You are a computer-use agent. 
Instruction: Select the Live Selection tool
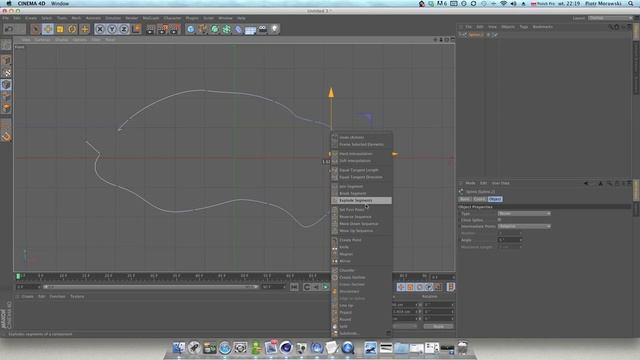click(x=36, y=29)
